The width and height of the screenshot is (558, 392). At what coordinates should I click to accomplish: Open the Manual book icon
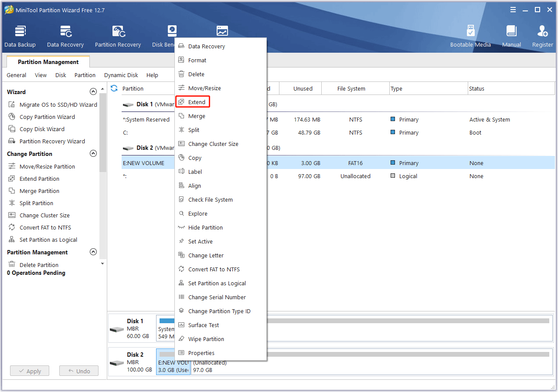[x=511, y=32]
